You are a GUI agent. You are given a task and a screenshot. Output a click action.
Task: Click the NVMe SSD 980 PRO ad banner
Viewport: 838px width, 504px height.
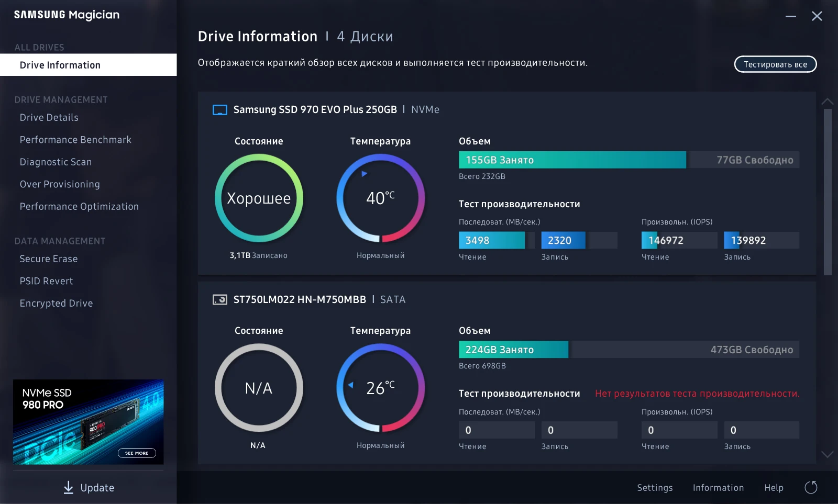pyautogui.click(x=89, y=422)
